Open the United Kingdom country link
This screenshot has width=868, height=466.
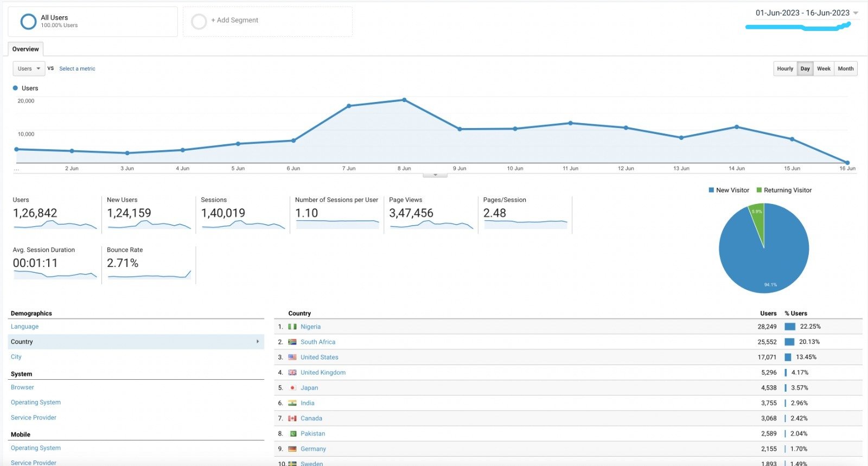[x=323, y=372]
